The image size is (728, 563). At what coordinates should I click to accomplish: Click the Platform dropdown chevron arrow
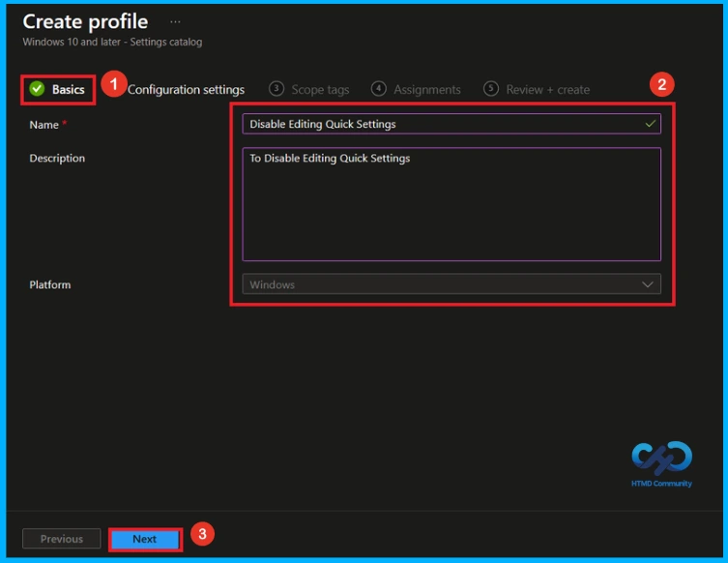click(648, 284)
